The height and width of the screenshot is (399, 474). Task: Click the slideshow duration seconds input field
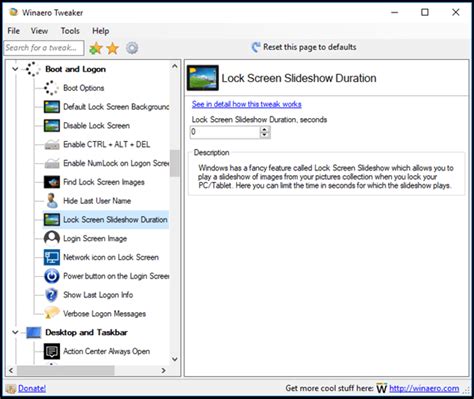pos(225,132)
